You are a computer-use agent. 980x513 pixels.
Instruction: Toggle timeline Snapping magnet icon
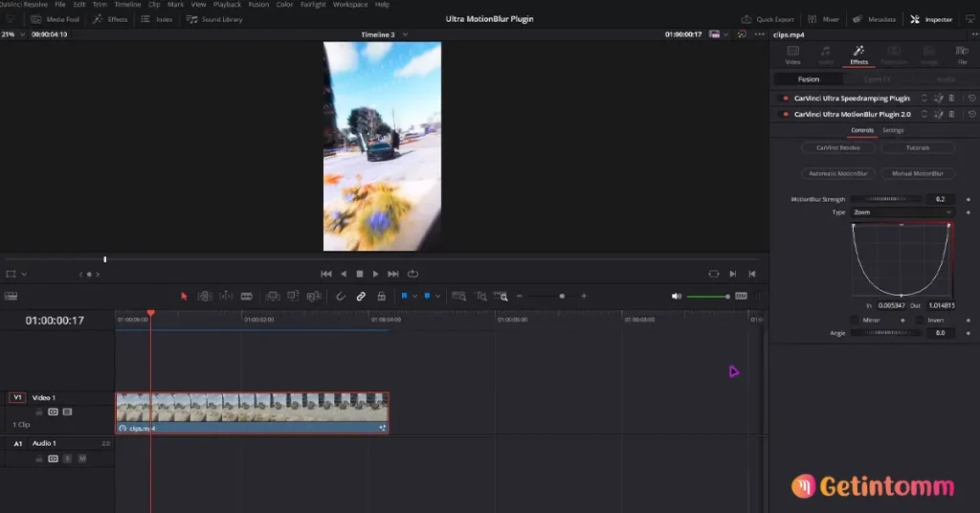coord(341,296)
